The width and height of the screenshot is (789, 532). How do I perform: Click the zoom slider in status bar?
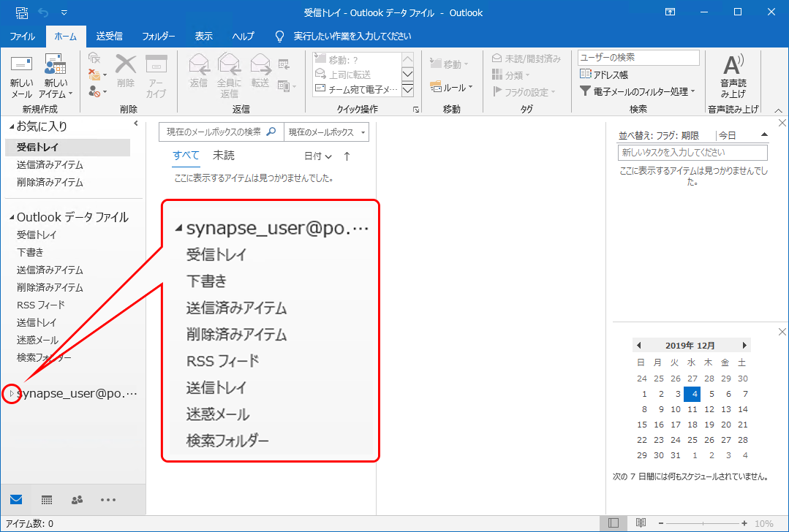[703, 523]
